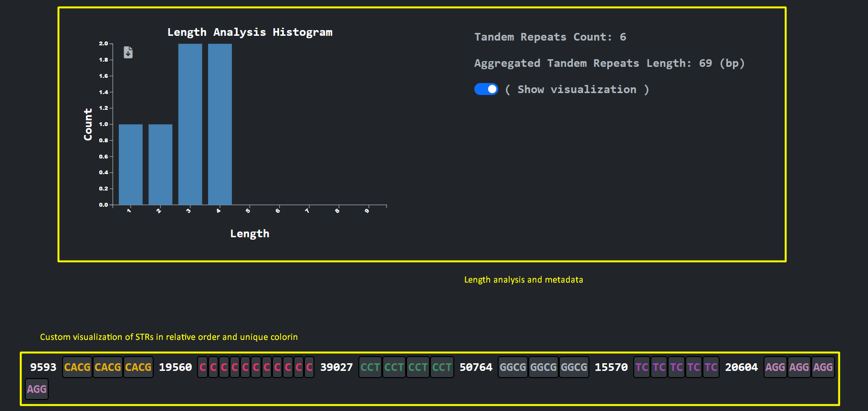Click the spacer number 39027
Screen dimensions: 868x411
336,367
